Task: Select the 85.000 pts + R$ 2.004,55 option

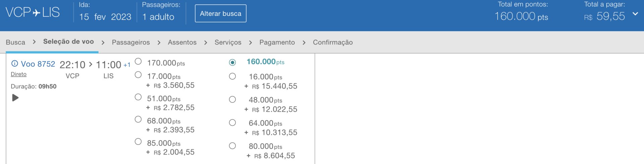Action: [138, 142]
